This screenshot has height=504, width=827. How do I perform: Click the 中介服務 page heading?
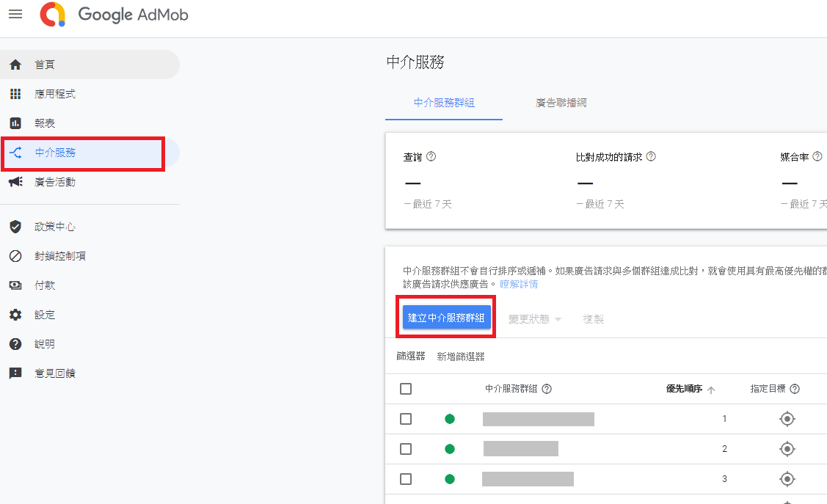click(x=415, y=62)
